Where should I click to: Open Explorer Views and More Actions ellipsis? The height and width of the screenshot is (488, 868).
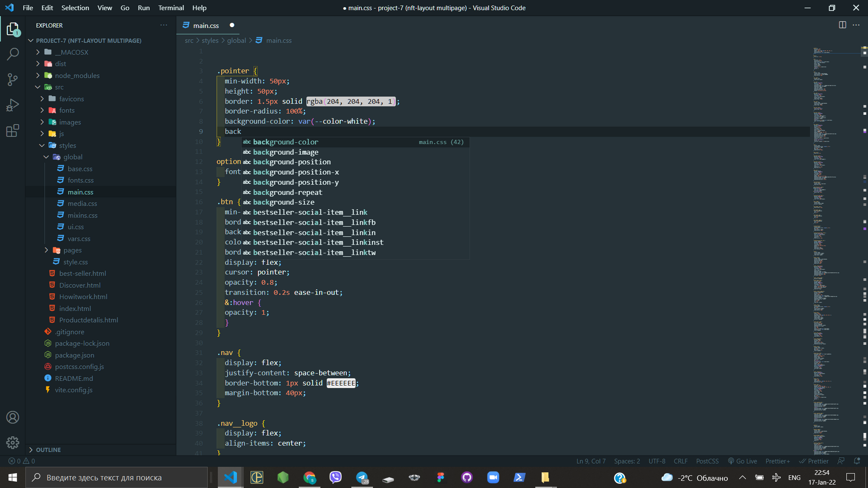(x=164, y=25)
